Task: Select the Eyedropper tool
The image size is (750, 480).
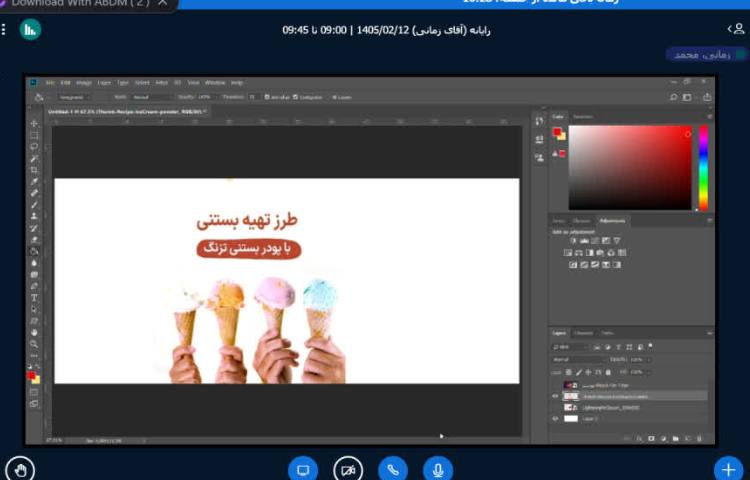Action: pyautogui.click(x=34, y=182)
